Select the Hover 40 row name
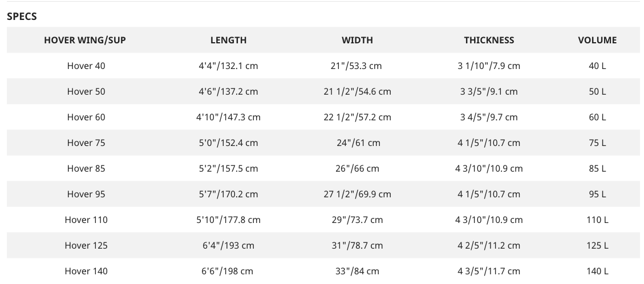The width and height of the screenshot is (644, 284). 86,66
